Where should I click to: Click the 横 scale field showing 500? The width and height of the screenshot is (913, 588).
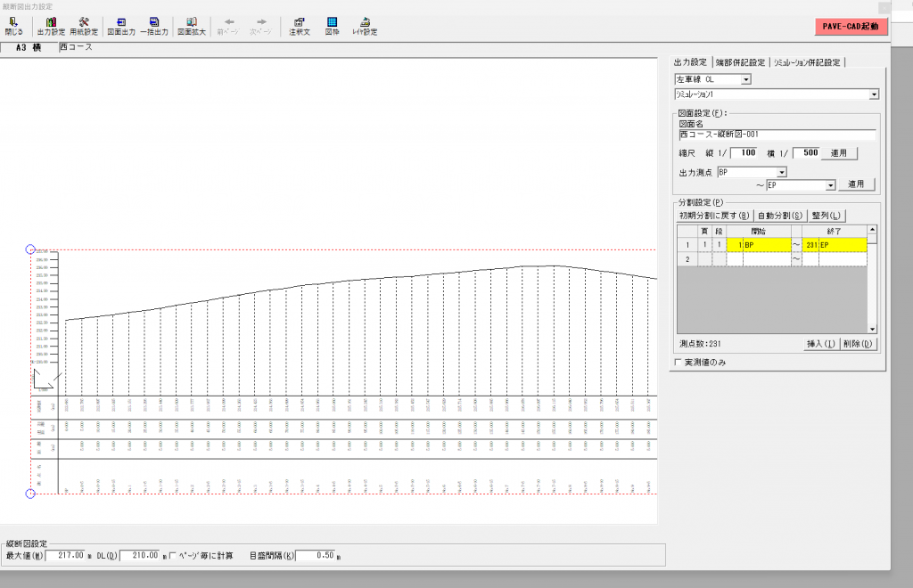coord(806,153)
